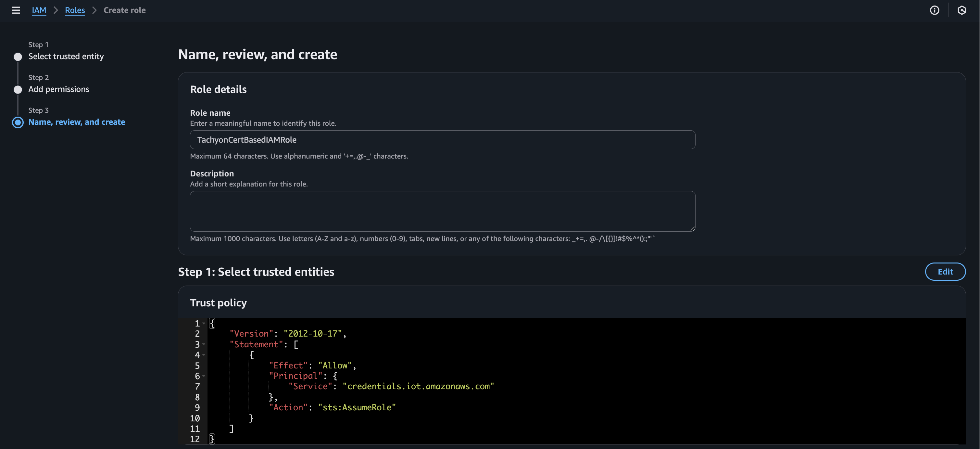Click the Step 2 circle indicator
Image resolution: width=980 pixels, height=449 pixels.
click(18, 89)
